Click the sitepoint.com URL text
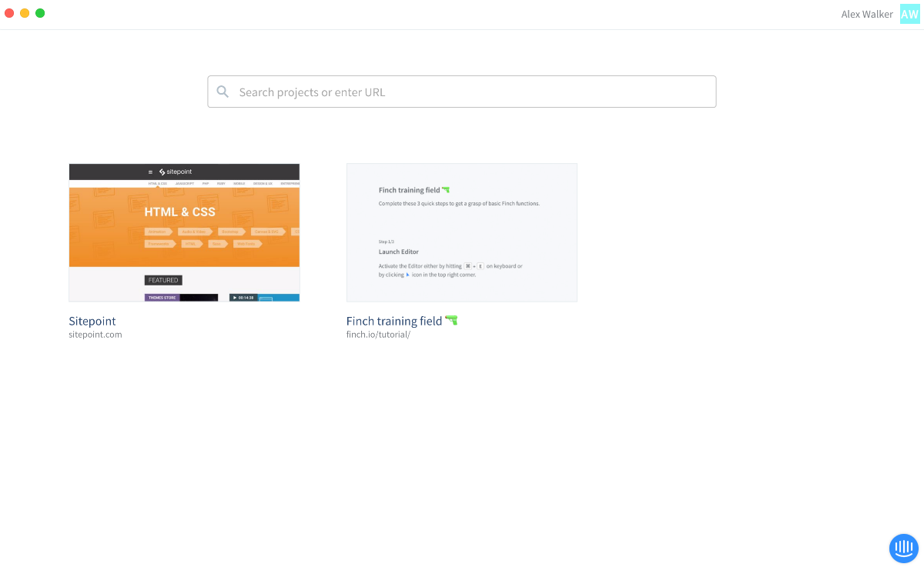 [x=95, y=335]
